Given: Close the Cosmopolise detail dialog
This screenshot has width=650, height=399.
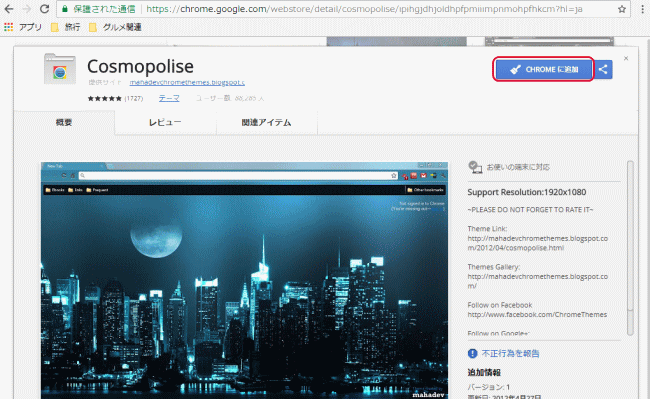Looking at the screenshot, I should (626, 58).
